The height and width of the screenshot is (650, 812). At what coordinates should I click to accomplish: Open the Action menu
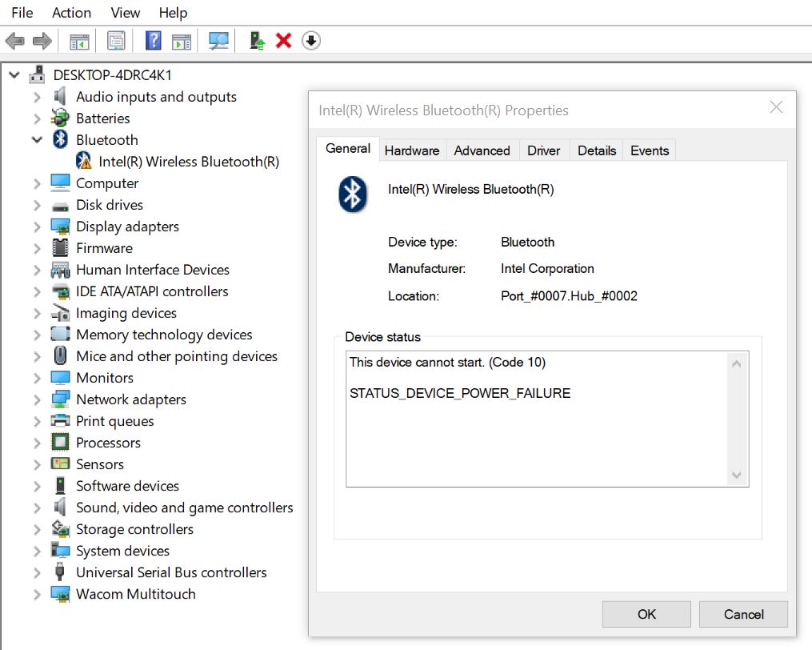[x=71, y=13]
